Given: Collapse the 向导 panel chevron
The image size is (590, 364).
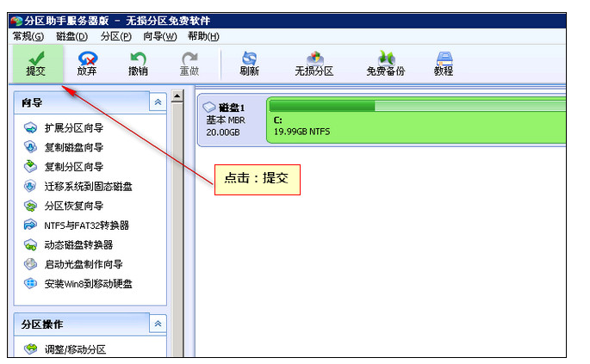Looking at the screenshot, I should coord(158,102).
